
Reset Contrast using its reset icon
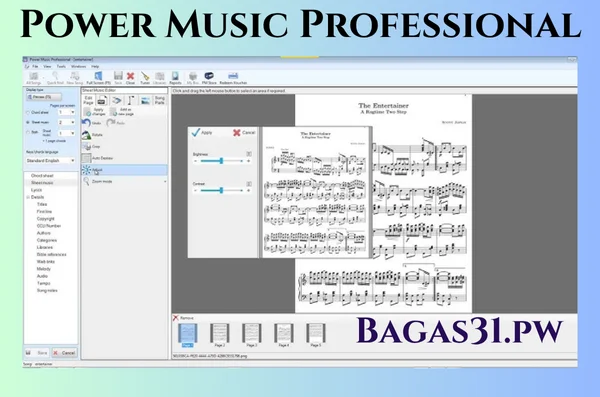coord(249,184)
